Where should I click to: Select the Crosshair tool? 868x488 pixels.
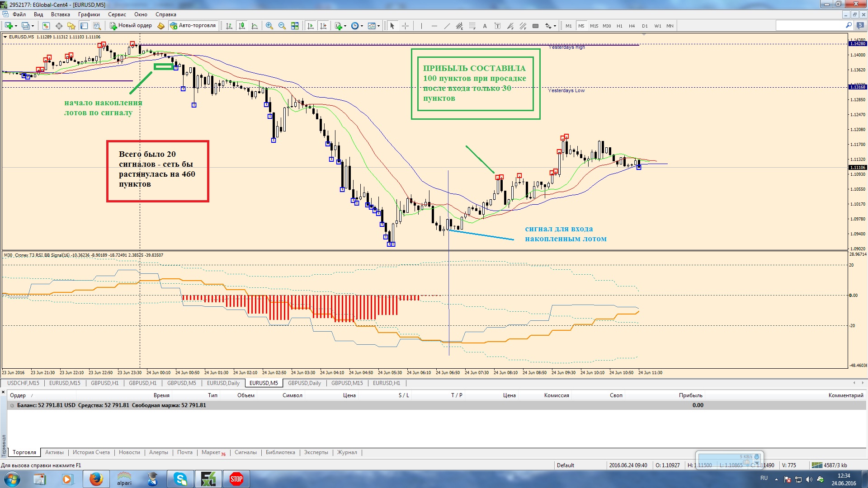point(405,26)
